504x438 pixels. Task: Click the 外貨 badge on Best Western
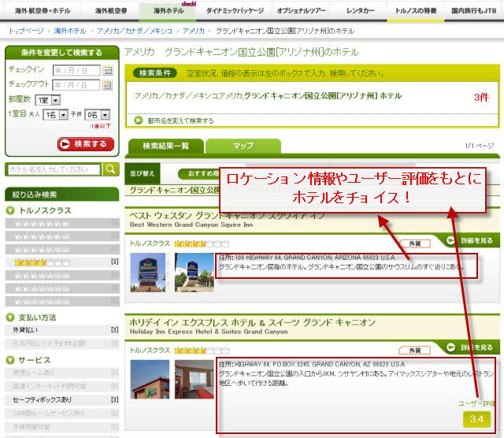pos(415,243)
